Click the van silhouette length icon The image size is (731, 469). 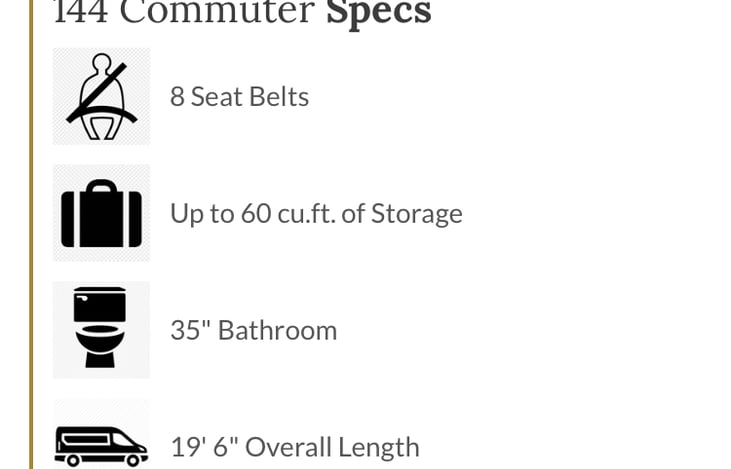tap(101, 444)
